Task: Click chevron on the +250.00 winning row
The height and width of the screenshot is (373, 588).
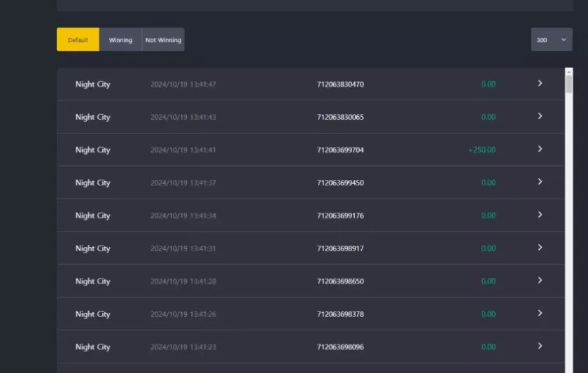Action: pyautogui.click(x=540, y=149)
